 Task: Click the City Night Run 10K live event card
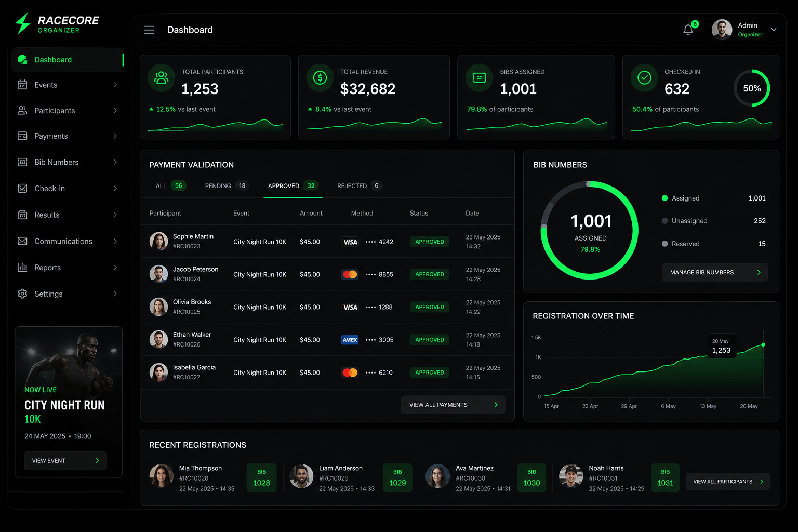[x=69, y=402]
